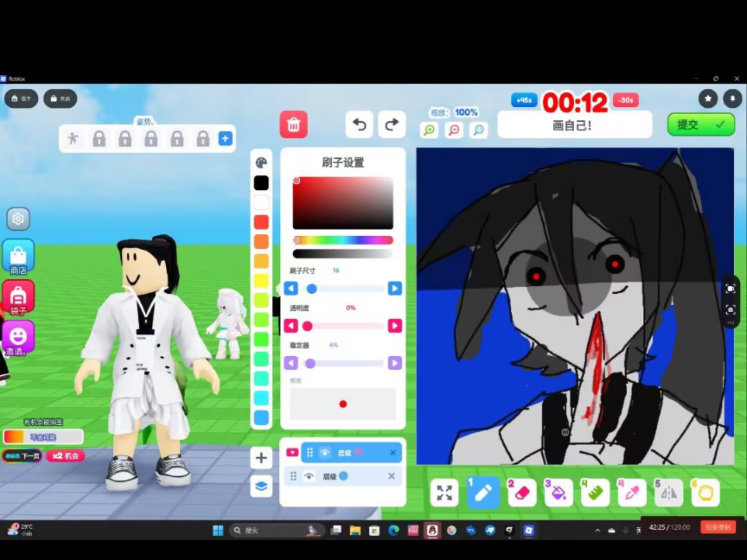Screen dimensions: 747x560
Task: Click the lower camera focus icon beside canvas
Action: pos(730,310)
